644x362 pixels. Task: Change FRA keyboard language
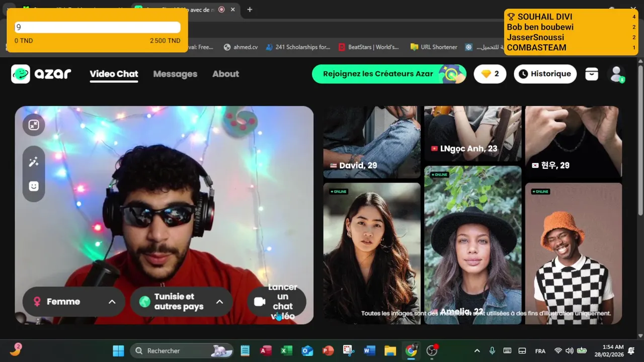click(x=540, y=351)
